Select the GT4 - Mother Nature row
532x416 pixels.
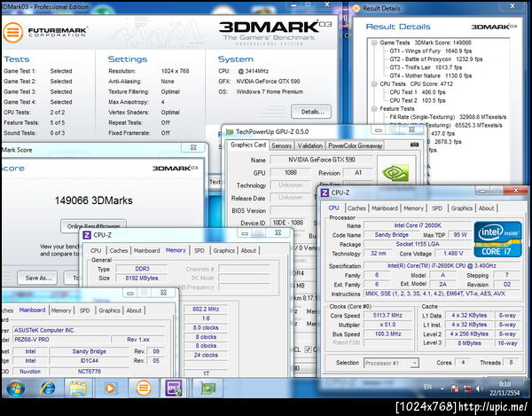coord(431,75)
